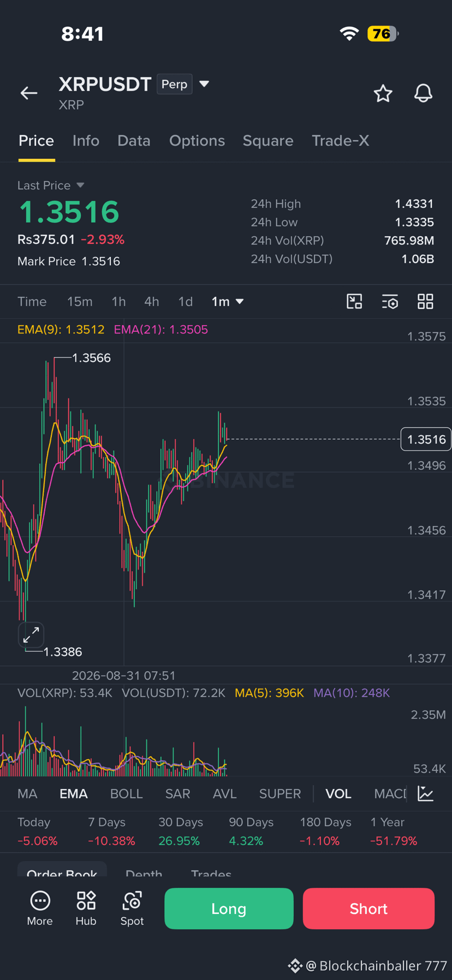Tap the chart high label 1.3566
Screen dimensions: 452x980
pyautogui.click(x=91, y=358)
